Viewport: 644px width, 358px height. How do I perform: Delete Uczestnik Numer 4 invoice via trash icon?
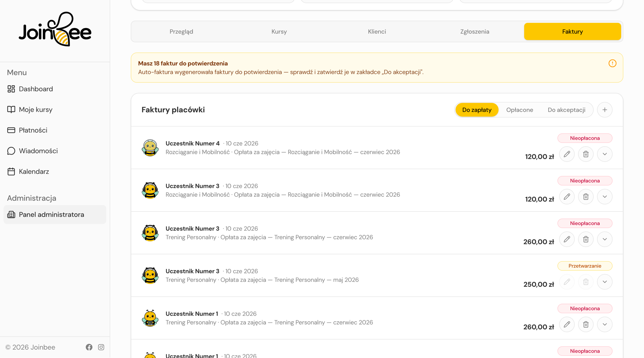point(586,154)
